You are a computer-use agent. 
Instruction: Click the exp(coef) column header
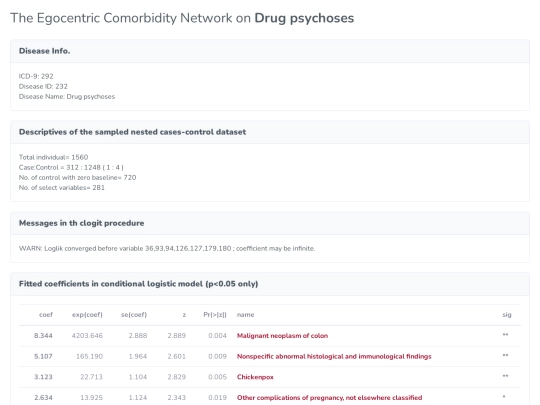[87, 315]
